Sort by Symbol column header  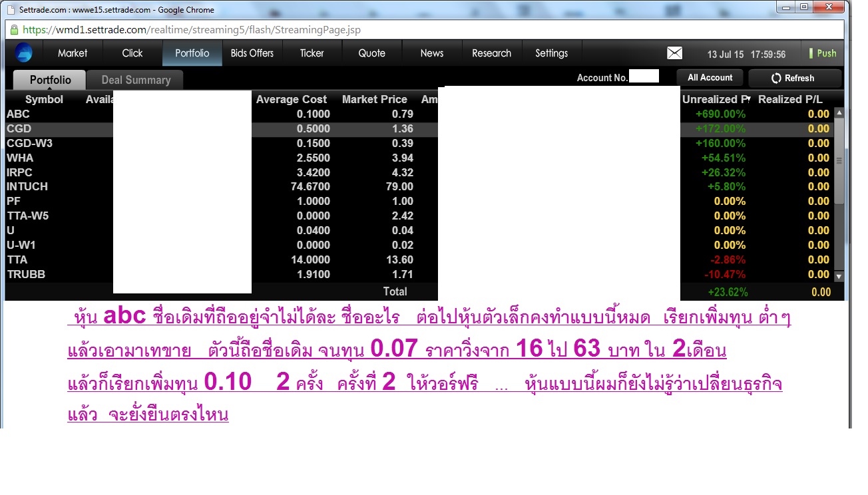point(44,99)
